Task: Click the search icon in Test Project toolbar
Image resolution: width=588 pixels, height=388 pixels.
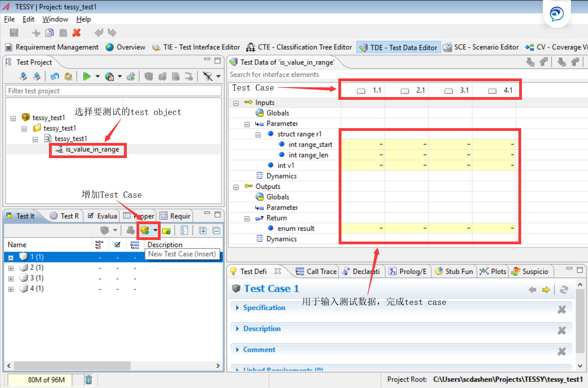Action: (x=68, y=77)
